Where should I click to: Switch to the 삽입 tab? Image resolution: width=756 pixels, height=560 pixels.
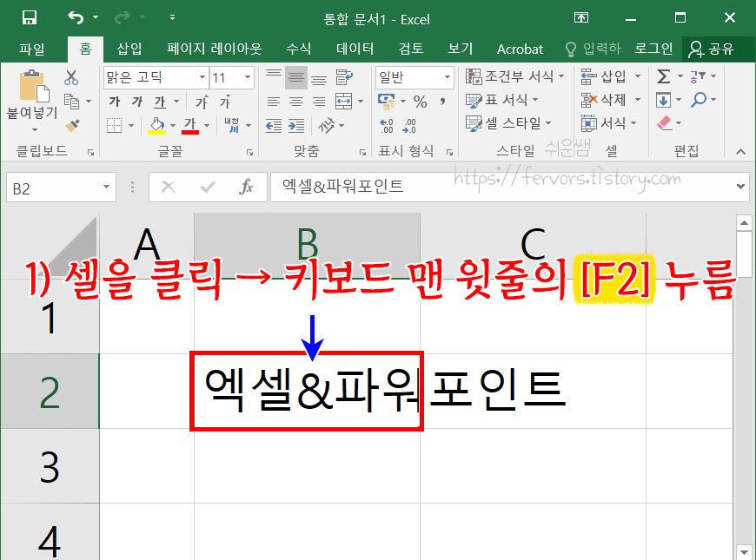(129, 49)
